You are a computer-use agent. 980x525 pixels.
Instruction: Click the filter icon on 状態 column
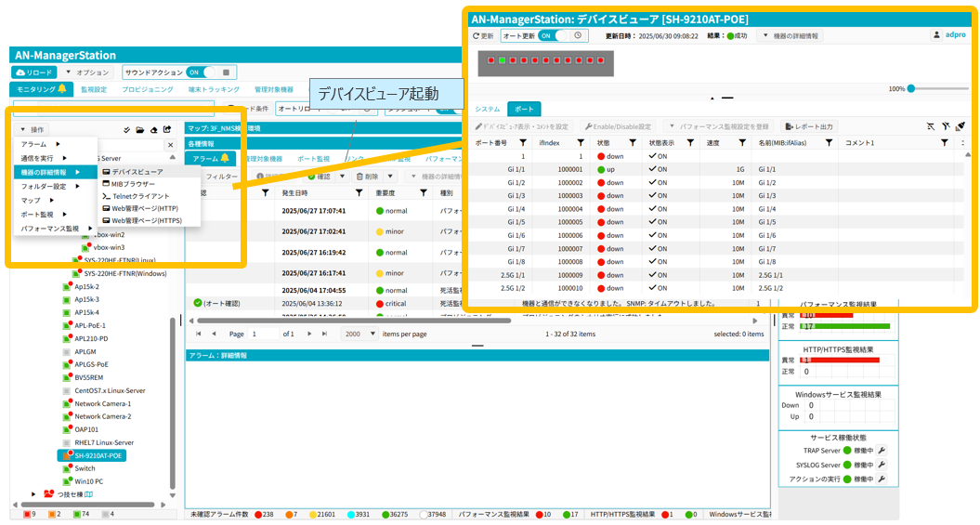click(x=629, y=143)
